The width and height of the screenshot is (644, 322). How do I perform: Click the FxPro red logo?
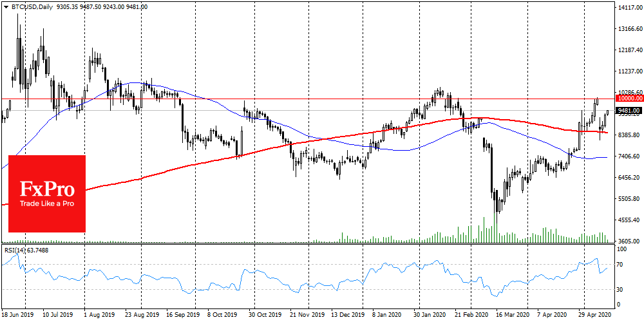[47, 187]
